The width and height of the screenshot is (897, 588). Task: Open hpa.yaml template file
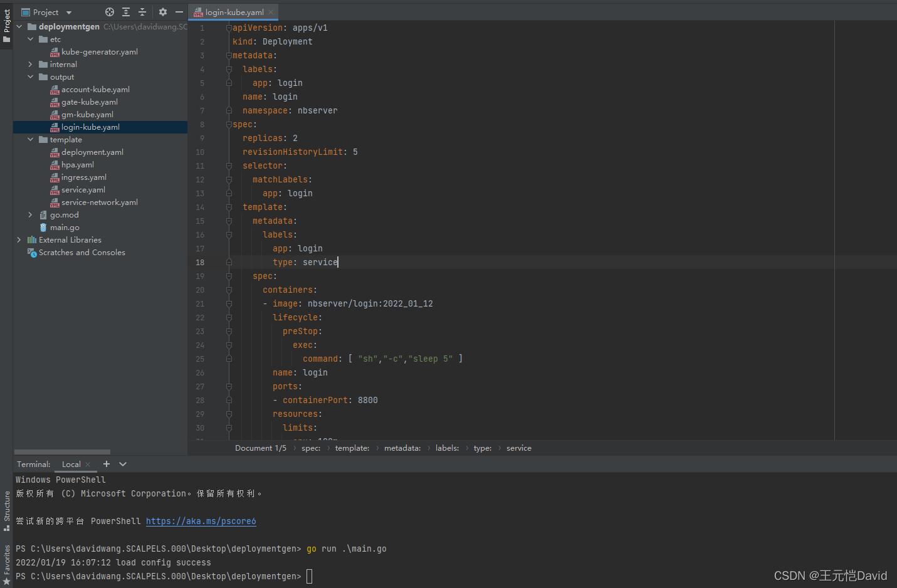78,165
